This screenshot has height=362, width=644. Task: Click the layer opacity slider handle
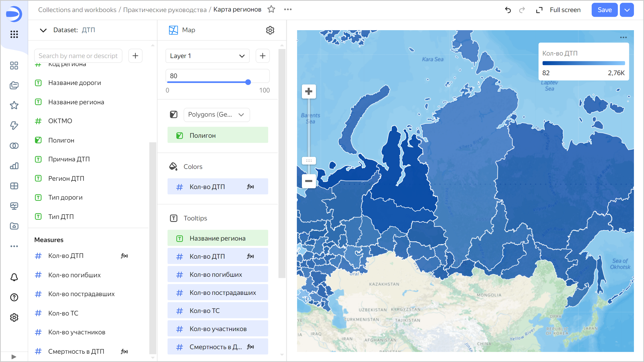248,82
